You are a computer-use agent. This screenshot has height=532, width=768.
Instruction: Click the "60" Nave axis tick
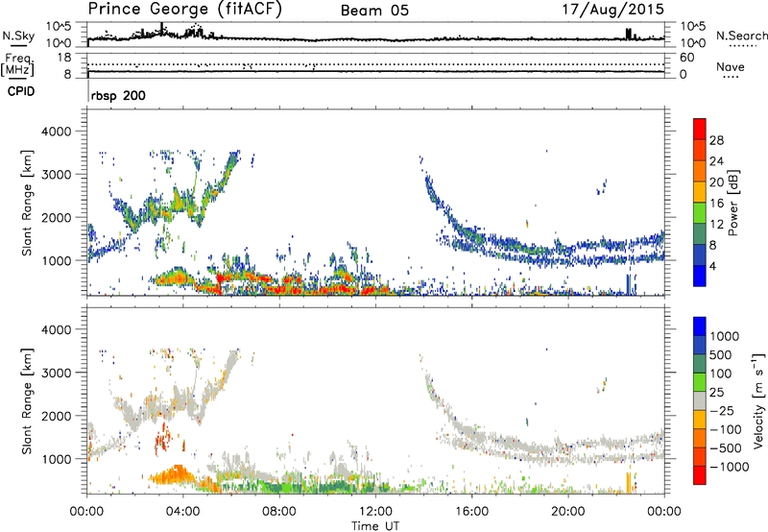click(x=687, y=58)
